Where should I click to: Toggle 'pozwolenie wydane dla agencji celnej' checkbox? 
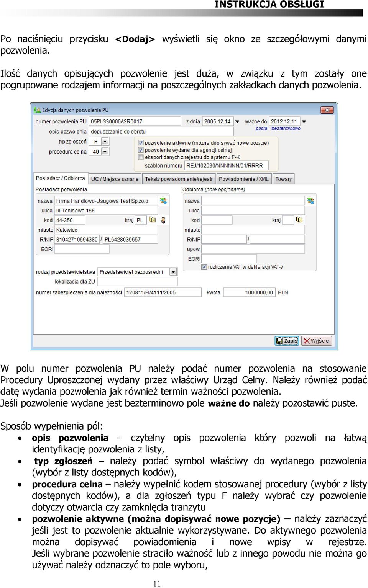click(x=141, y=150)
